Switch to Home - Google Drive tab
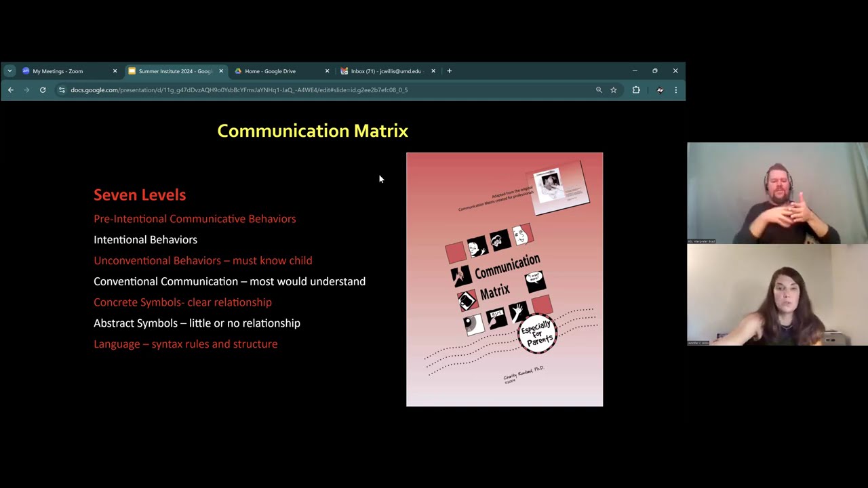The width and height of the screenshot is (868, 488). pos(281,70)
